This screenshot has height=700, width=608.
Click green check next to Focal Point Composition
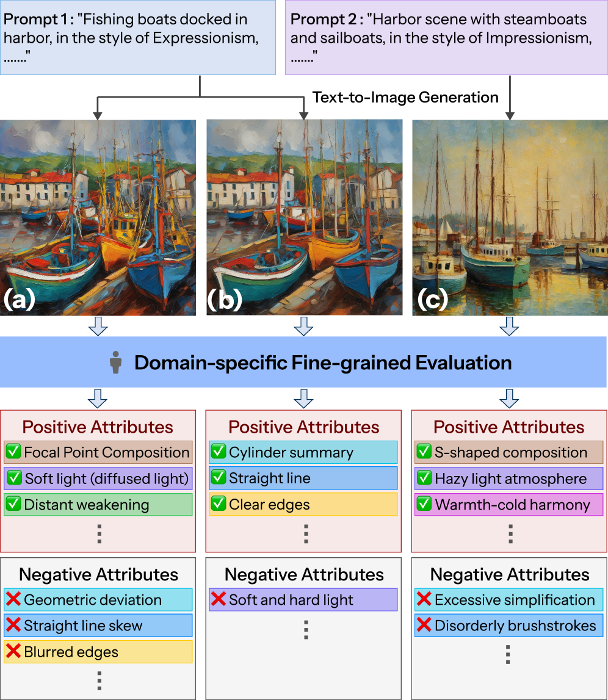coord(13,452)
